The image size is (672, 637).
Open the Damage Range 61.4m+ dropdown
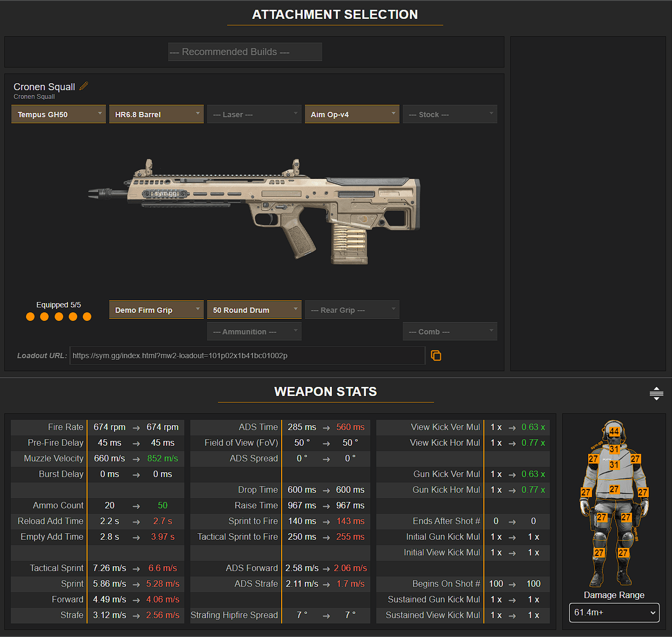click(x=614, y=613)
